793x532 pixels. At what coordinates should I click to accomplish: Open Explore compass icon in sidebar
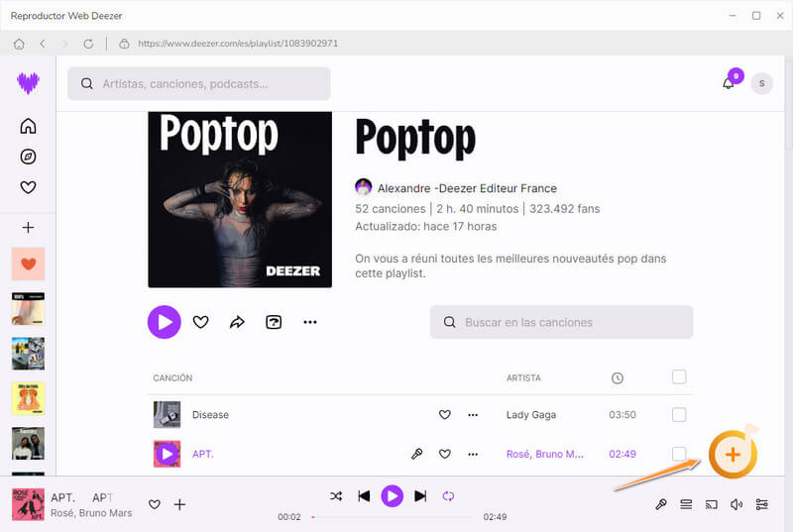click(29, 157)
